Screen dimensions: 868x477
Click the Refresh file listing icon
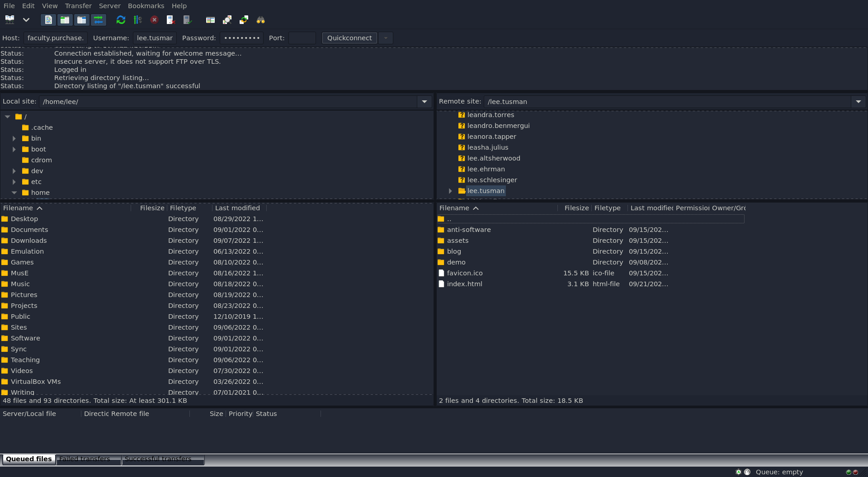(x=120, y=20)
